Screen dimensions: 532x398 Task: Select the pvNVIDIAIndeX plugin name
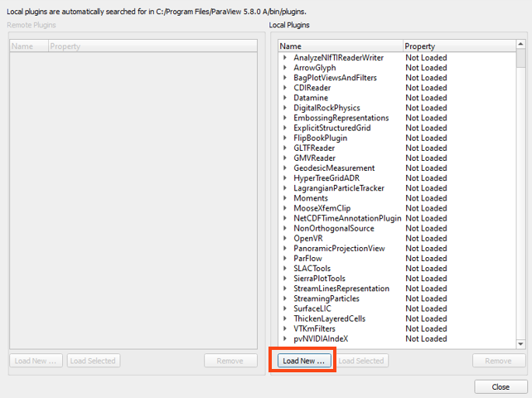(321, 338)
